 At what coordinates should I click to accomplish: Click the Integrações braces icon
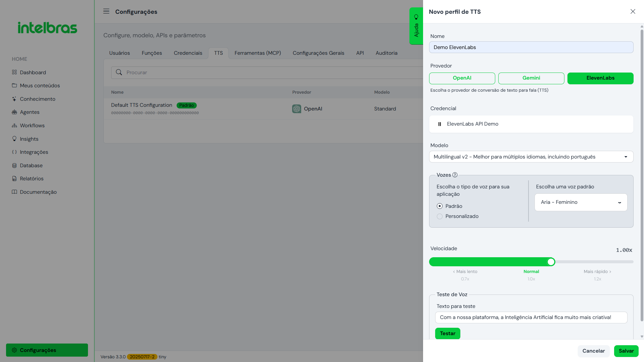(14, 152)
